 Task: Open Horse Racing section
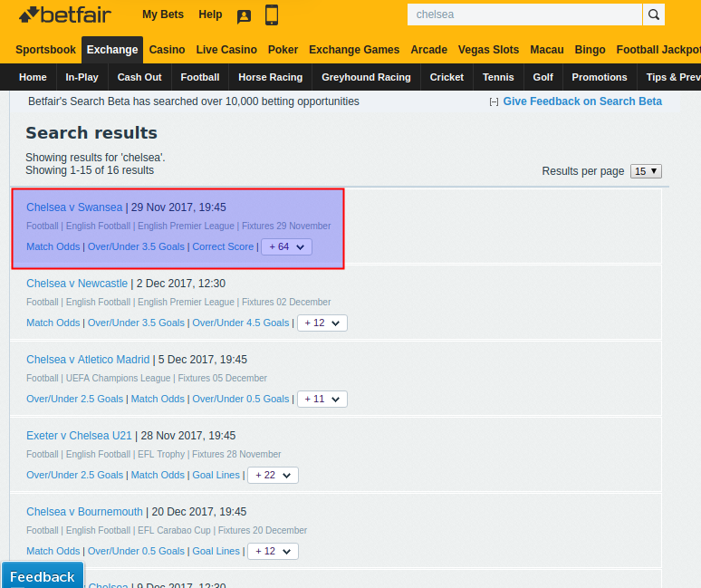pyautogui.click(x=271, y=77)
